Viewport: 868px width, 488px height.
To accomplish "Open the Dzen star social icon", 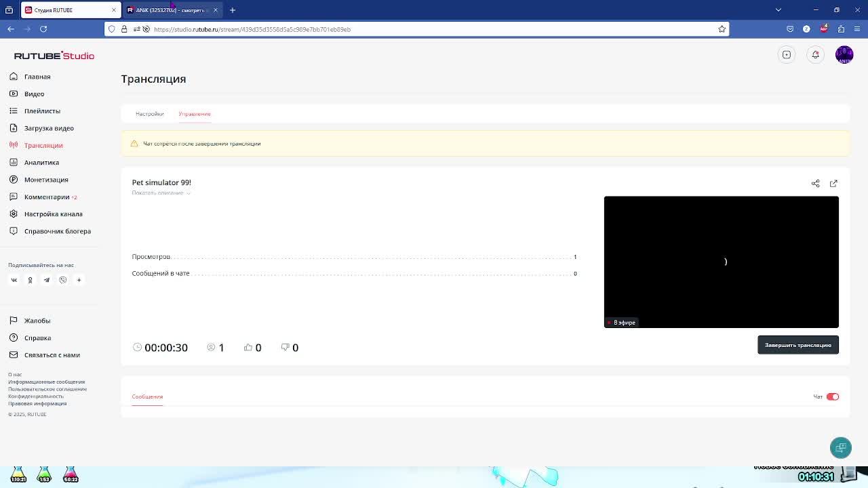I will click(x=79, y=280).
